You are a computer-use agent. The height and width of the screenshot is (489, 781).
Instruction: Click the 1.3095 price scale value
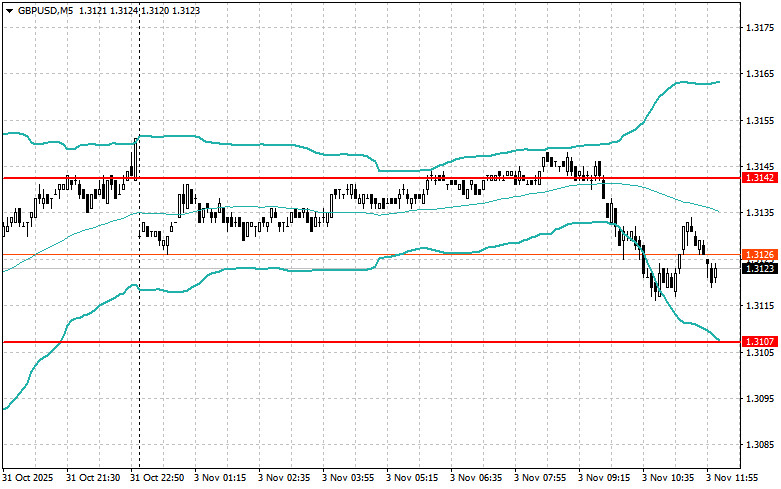point(760,398)
